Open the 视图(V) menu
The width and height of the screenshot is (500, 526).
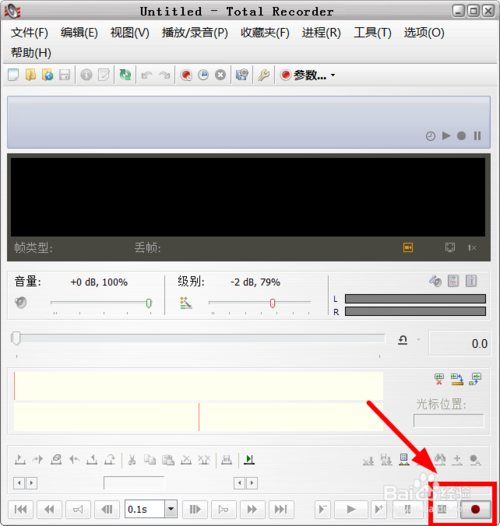(x=130, y=33)
